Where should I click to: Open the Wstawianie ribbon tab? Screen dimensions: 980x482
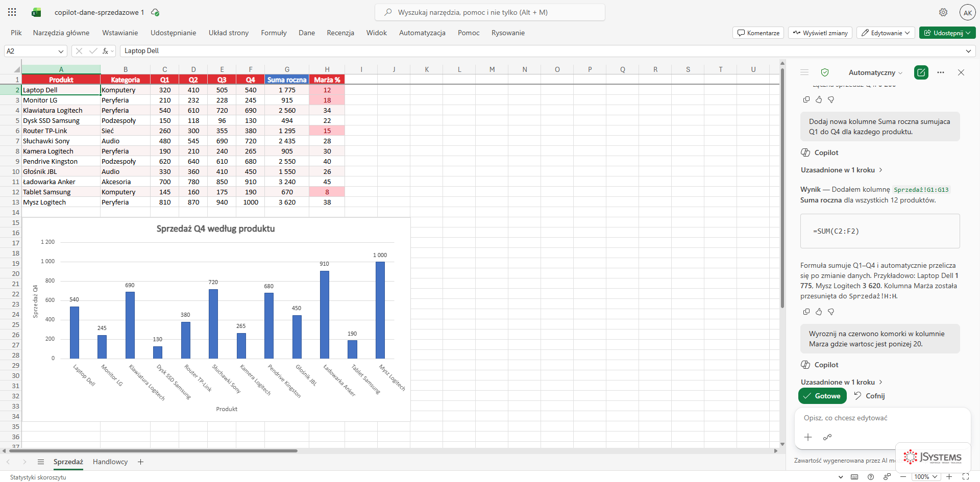click(120, 33)
